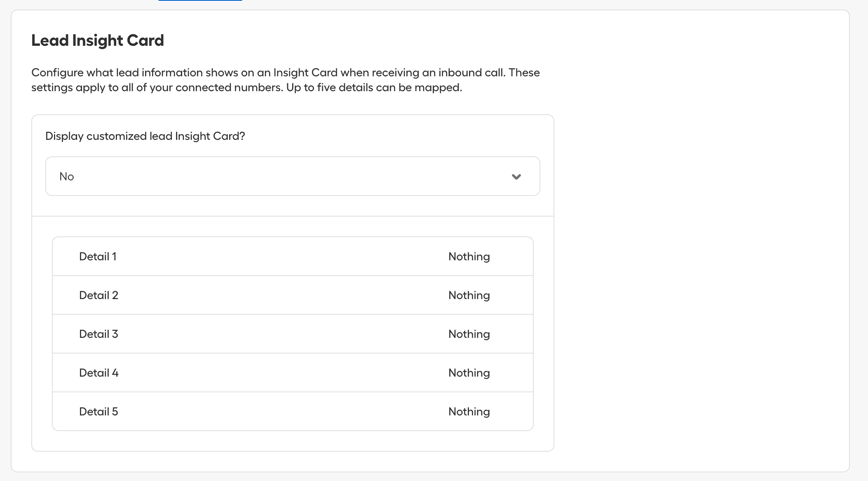The image size is (868, 481).
Task: Open the Display customized lead Insight Card dropdown
Action: point(293,176)
